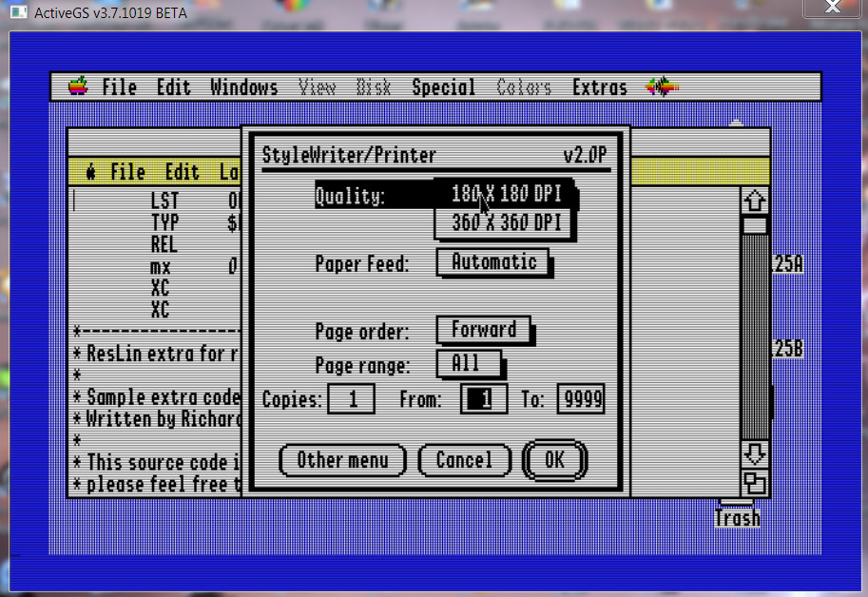Click the '* please feel free' comment line

tap(157, 485)
